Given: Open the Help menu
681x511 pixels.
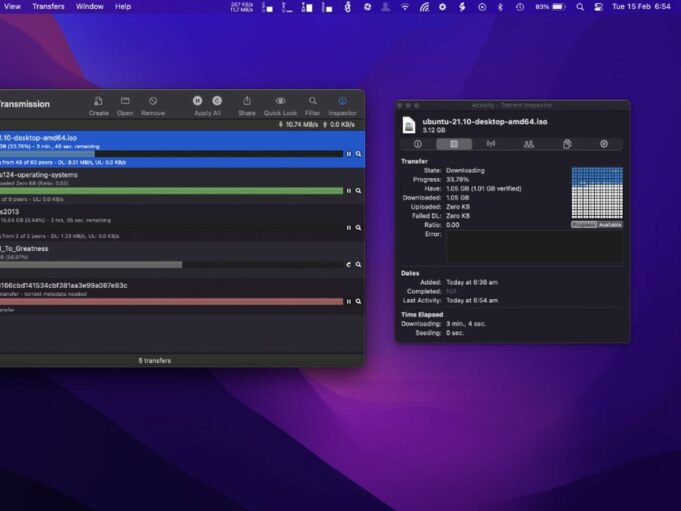Looking at the screenshot, I should (123, 7).
